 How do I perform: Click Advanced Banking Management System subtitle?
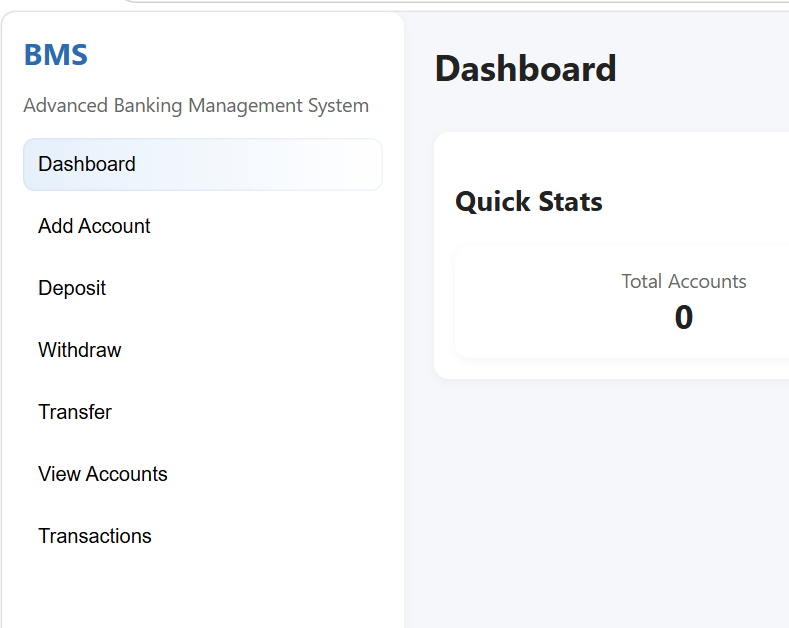(x=196, y=106)
